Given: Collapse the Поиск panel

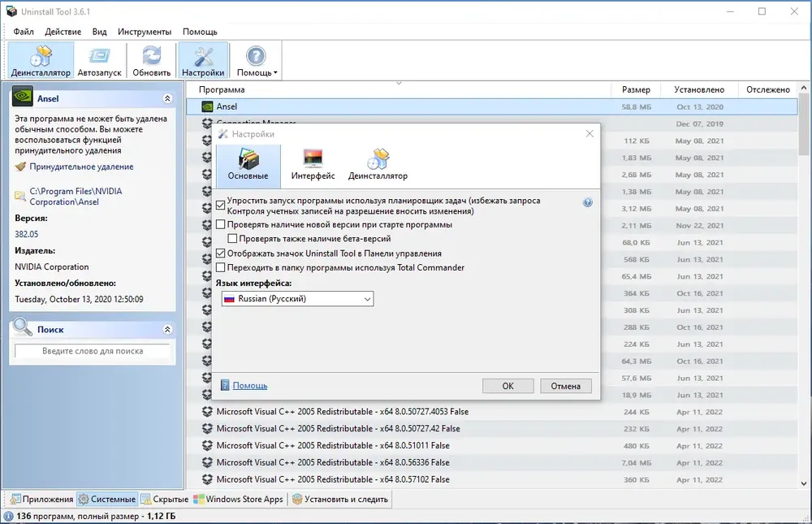Looking at the screenshot, I should coord(167,329).
